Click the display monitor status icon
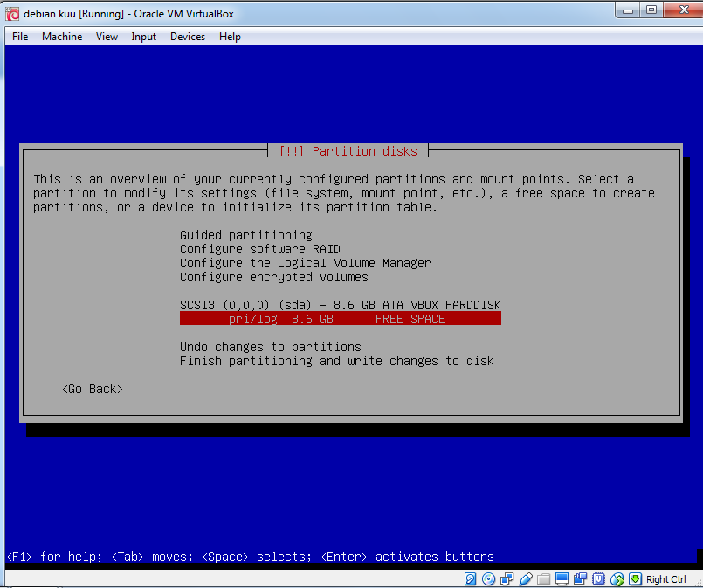This screenshot has height=588, width=703. tap(562, 579)
